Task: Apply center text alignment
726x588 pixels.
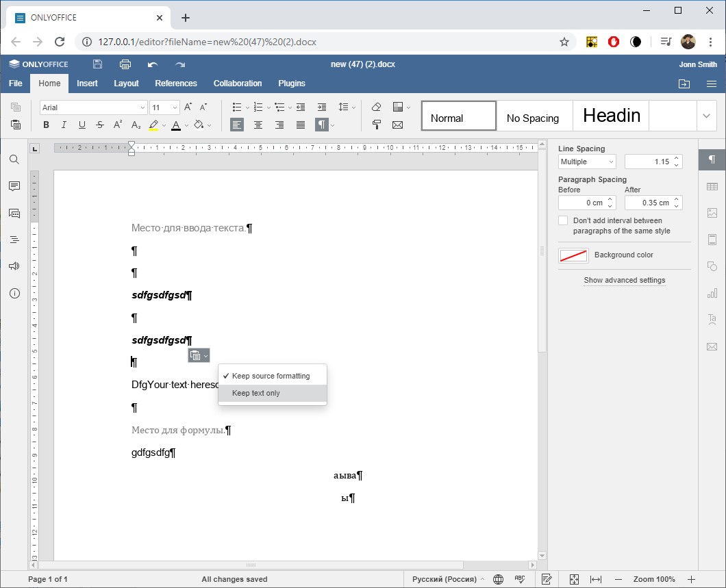Action: coord(258,125)
